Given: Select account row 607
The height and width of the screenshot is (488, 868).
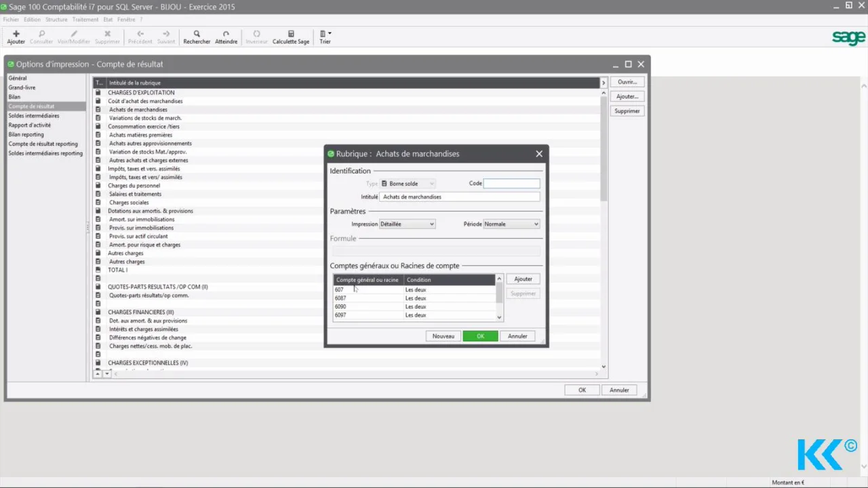Looking at the screenshot, I should (414, 289).
